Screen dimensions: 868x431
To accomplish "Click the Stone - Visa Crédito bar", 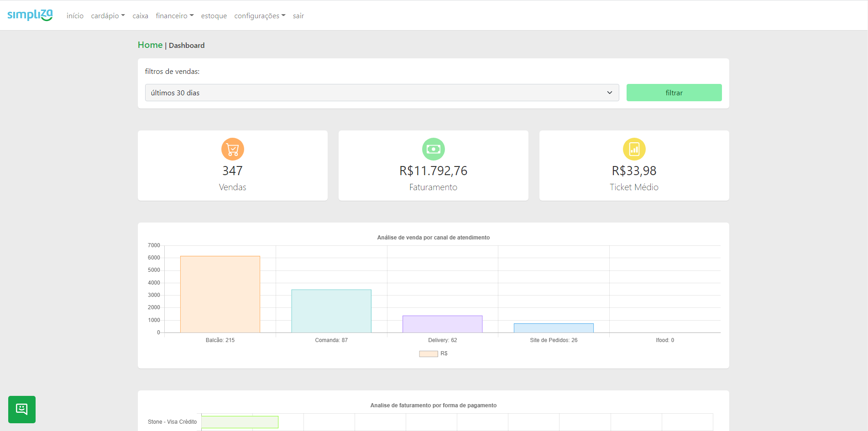I will coord(240,422).
